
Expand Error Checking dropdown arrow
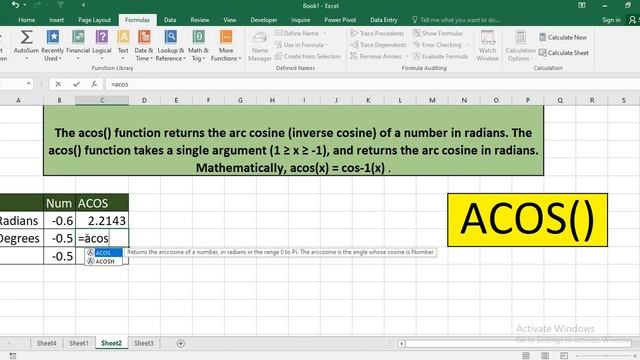(467, 45)
